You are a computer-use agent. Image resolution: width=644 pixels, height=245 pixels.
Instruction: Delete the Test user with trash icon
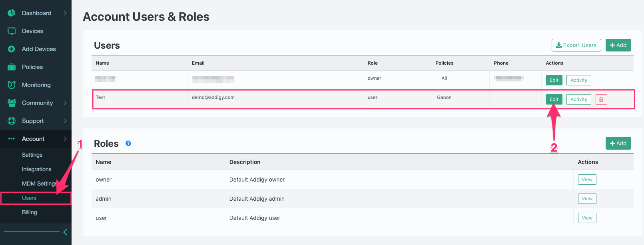tap(601, 99)
